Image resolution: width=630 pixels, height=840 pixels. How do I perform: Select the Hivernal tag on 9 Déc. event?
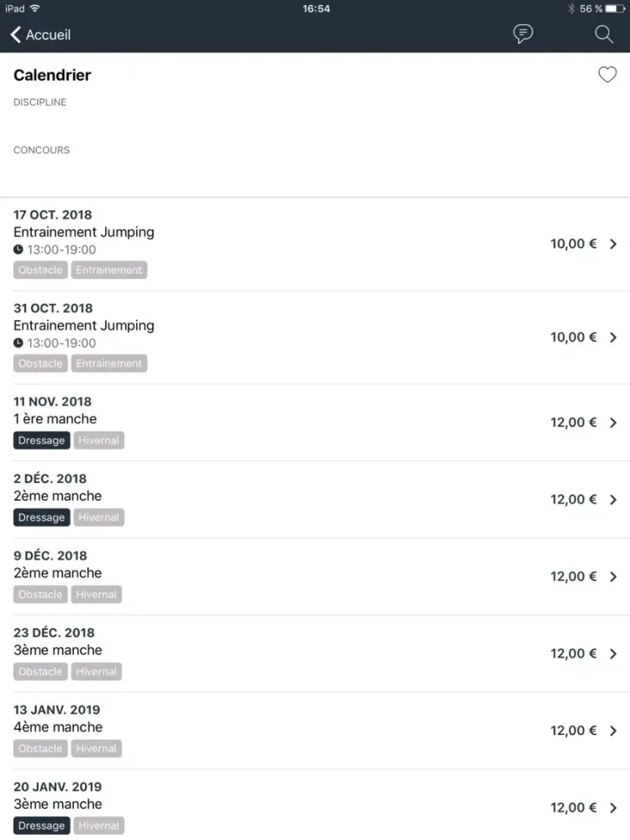pos(97,595)
